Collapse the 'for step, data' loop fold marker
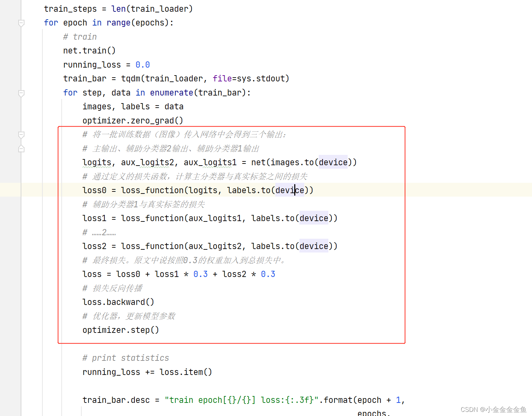 point(21,93)
